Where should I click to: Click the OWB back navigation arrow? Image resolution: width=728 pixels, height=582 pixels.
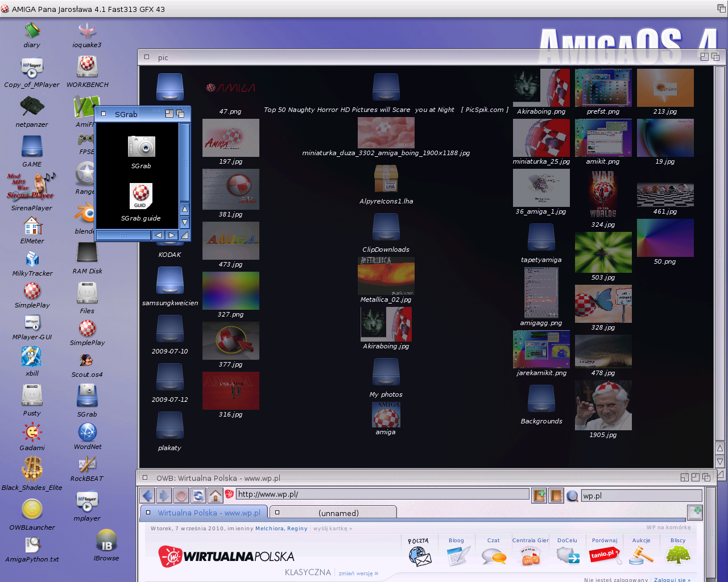click(148, 496)
